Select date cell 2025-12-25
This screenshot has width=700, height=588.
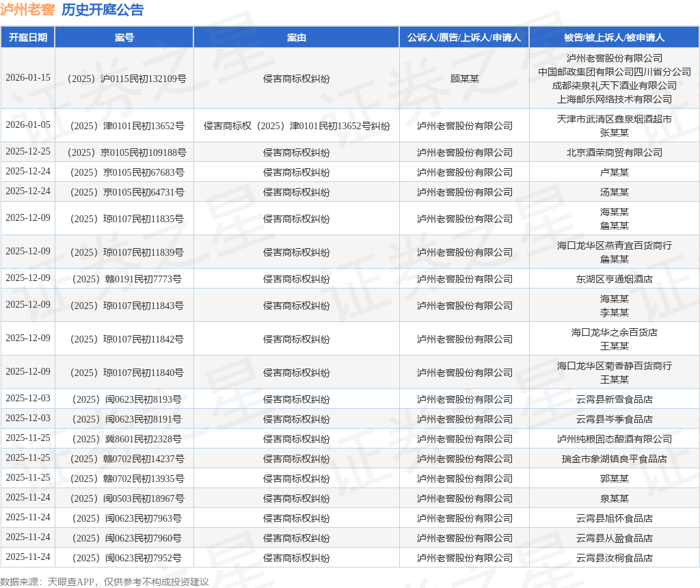tap(27, 152)
